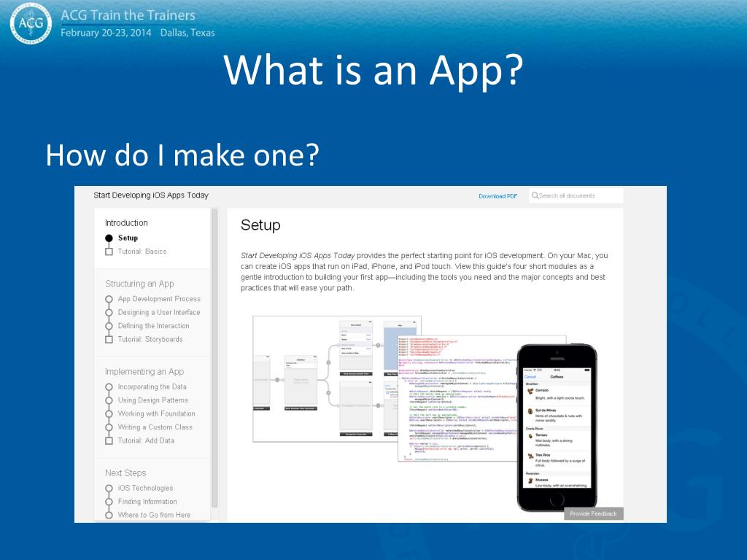Click the source code screenshot image

click(x=457, y=398)
